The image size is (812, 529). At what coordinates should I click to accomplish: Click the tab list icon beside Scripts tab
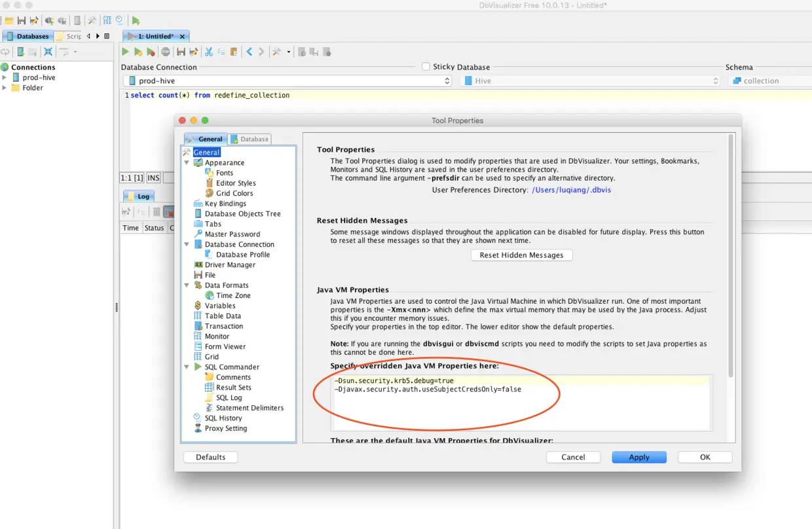pos(107,36)
